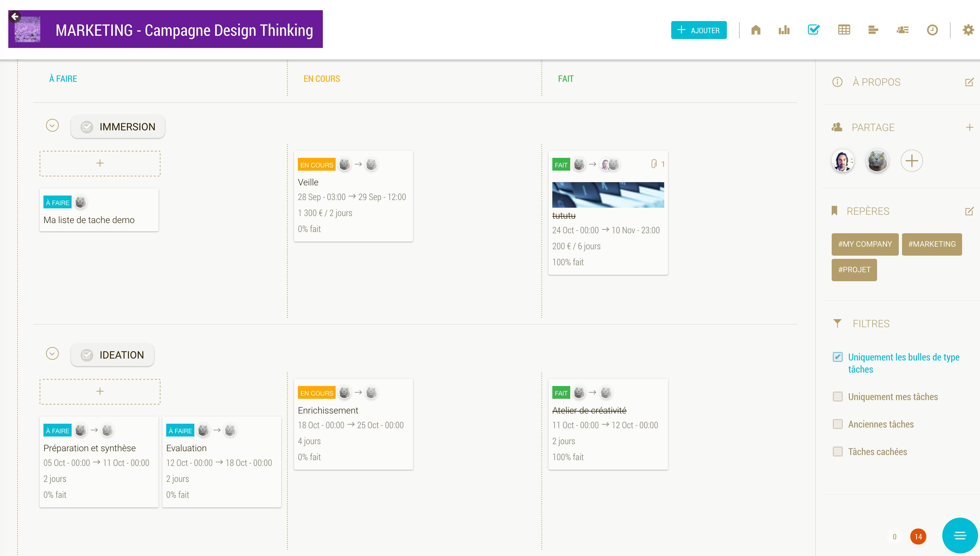Open the Veille task card
The height and width of the screenshot is (556, 980).
click(x=353, y=196)
